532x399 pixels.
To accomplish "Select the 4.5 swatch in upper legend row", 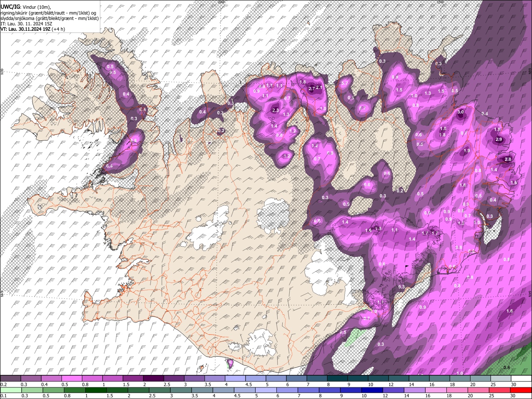I will (x=255, y=378).
